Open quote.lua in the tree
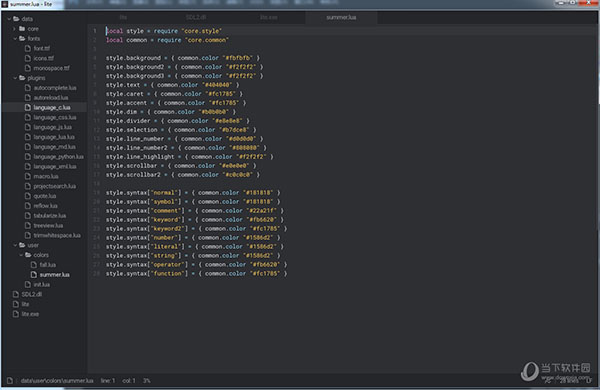 pos(45,196)
